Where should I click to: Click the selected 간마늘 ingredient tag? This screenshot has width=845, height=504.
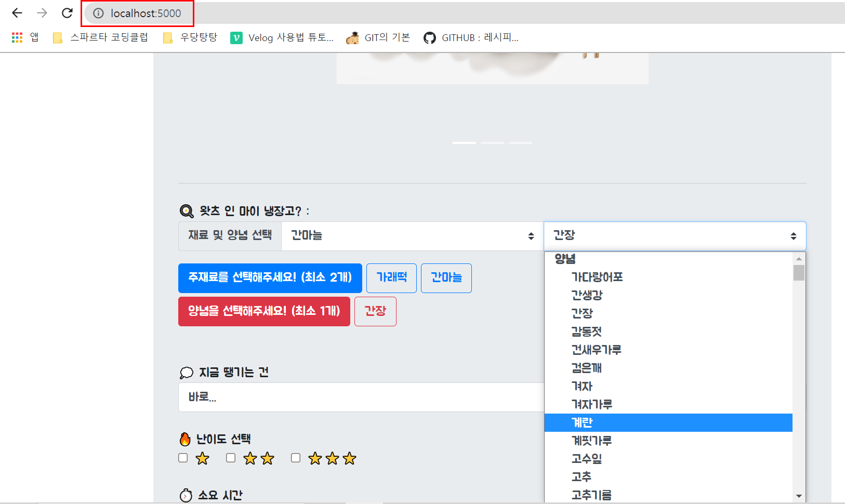coord(446,278)
